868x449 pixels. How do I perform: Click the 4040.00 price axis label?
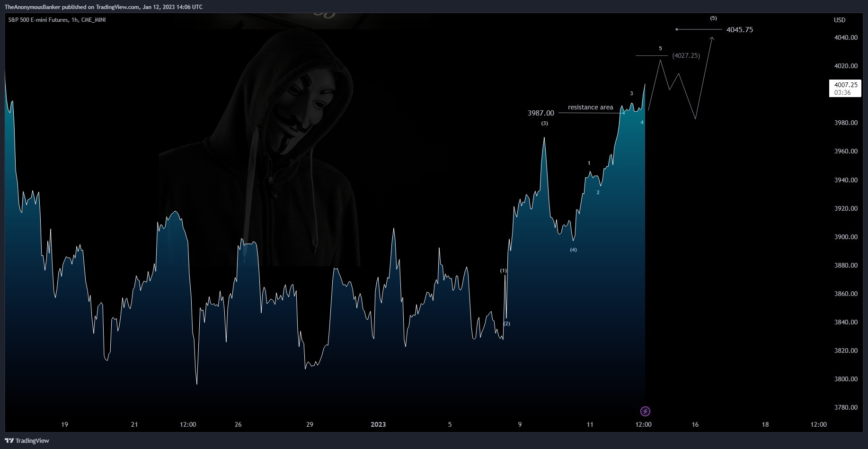point(846,37)
